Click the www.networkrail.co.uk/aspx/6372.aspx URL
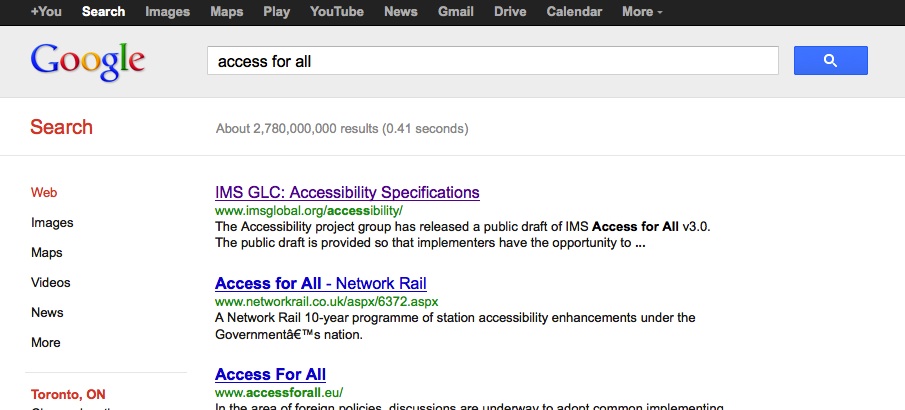Viewport: 905px width, 410px height. [x=327, y=301]
